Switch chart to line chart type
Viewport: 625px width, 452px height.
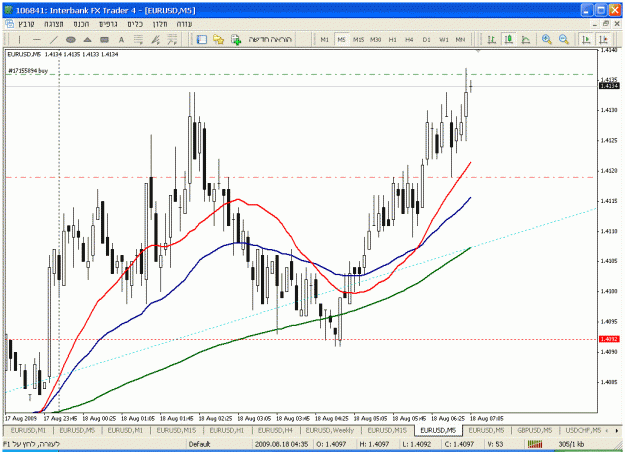[526, 39]
